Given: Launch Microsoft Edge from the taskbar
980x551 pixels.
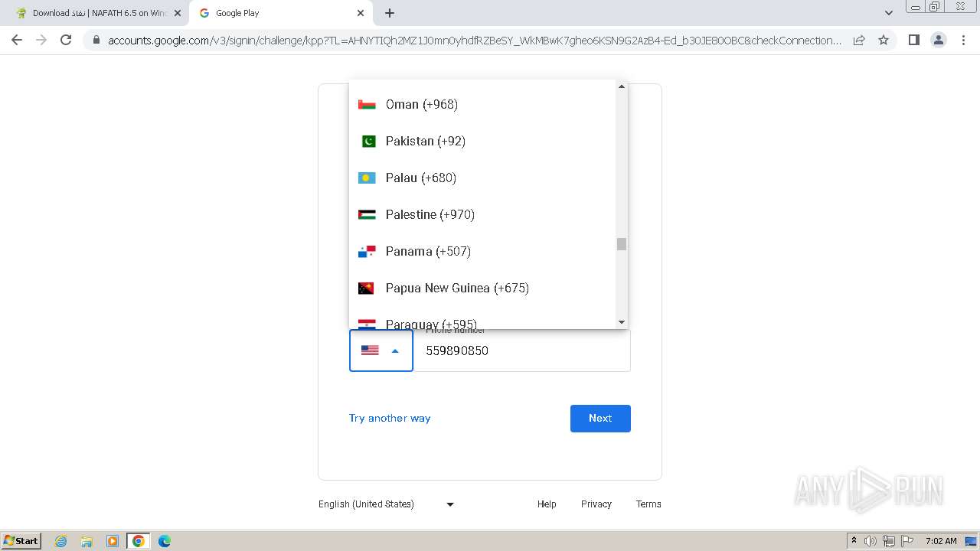Looking at the screenshot, I should pos(164,541).
